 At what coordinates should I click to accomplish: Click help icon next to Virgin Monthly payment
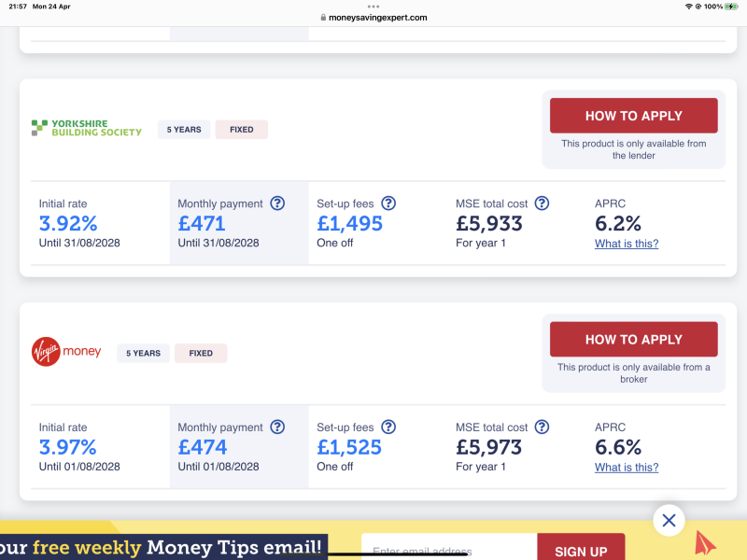pos(277,427)
